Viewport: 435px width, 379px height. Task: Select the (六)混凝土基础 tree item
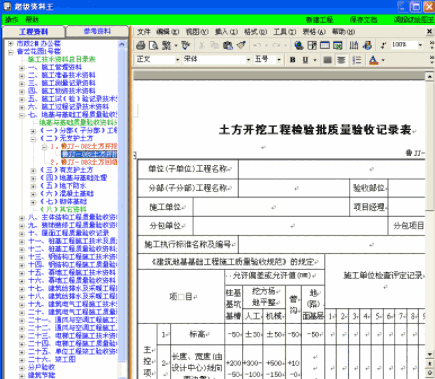(x=67, y=194)
